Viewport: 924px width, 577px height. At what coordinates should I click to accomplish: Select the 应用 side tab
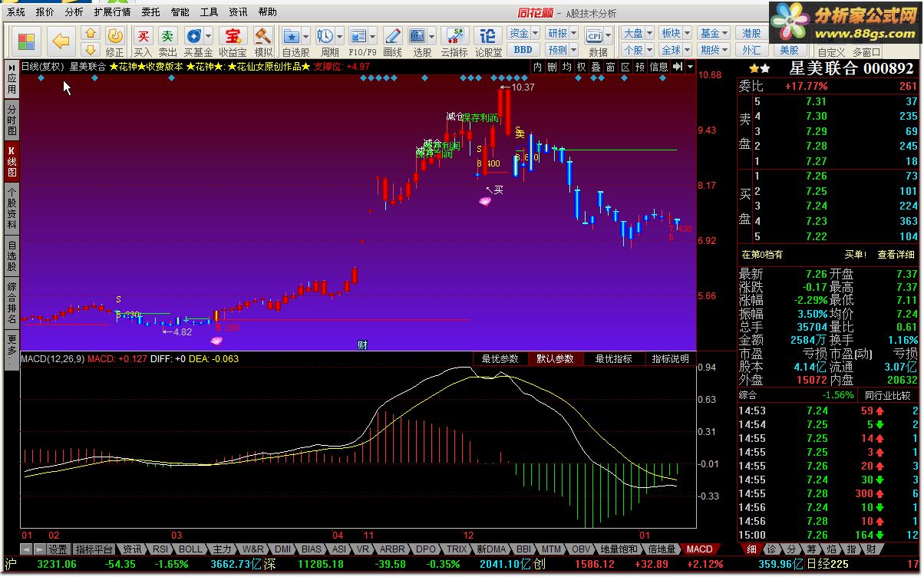12,79
